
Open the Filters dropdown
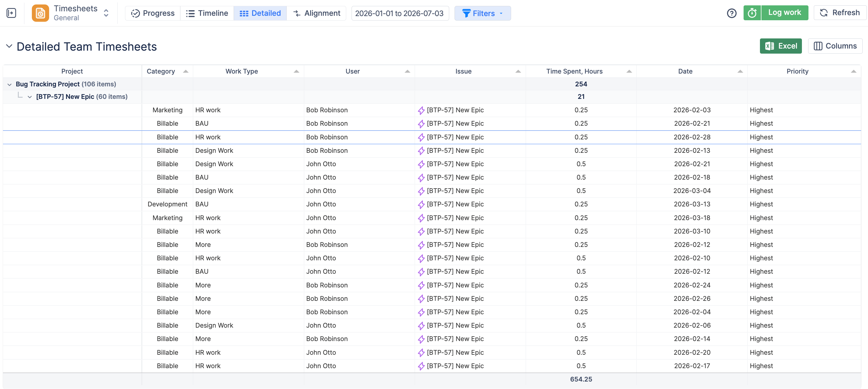click(x=483, y=13)
